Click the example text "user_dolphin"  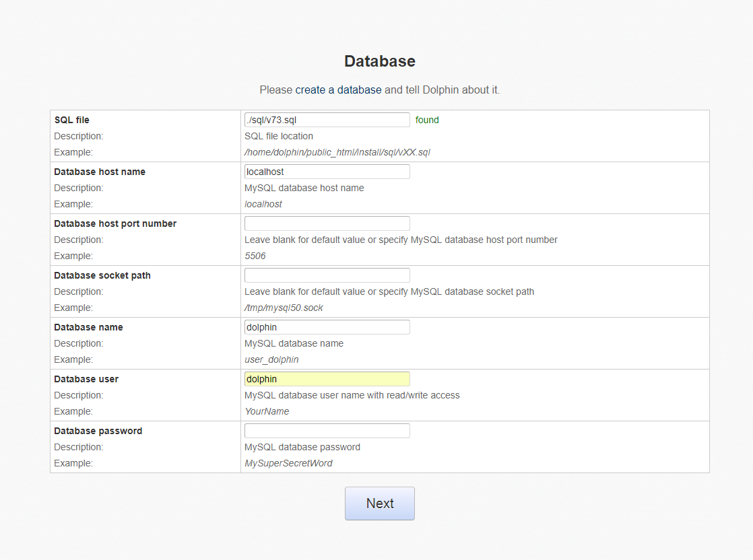coord(271,359)
